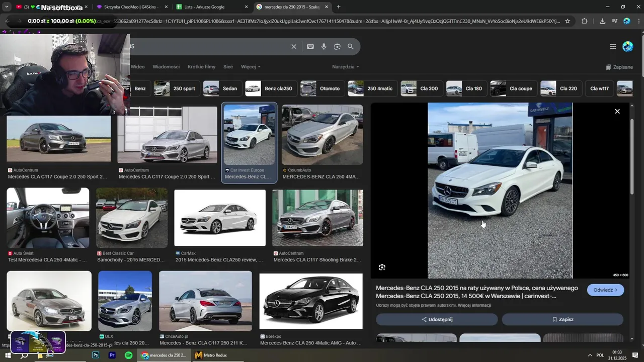644x362 pixels.
Task: Open the Borexpo black CLA thumbnail
Action: coord(311,301)
